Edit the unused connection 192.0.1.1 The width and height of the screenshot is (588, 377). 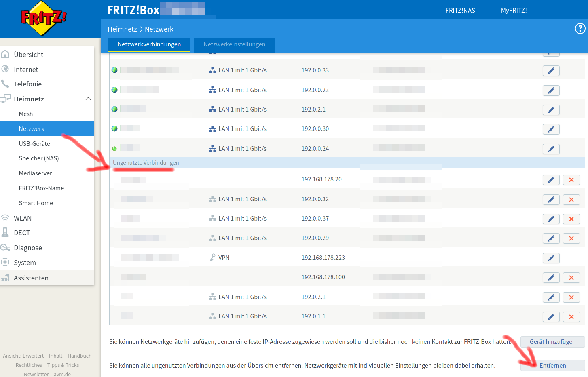pyautogui.click(x=551, y=317)
